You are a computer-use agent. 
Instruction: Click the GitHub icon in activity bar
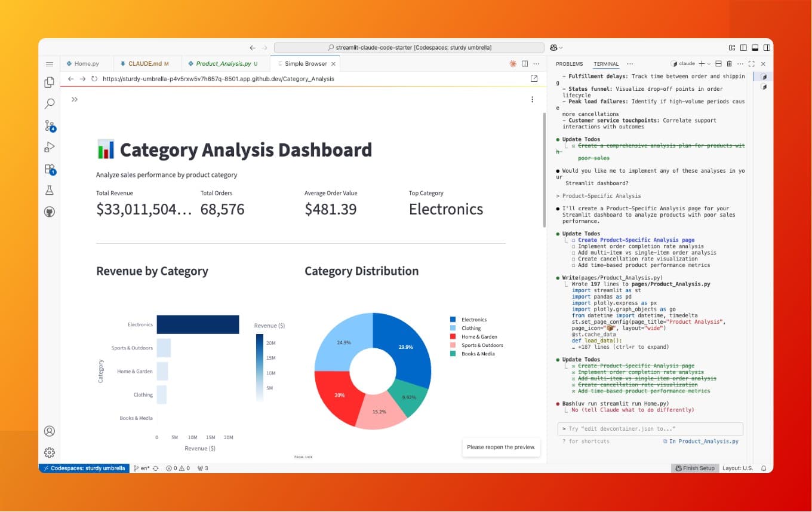(50, 211)
